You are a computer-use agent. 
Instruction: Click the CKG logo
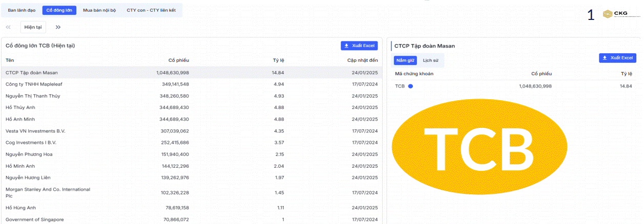[621, 14]
